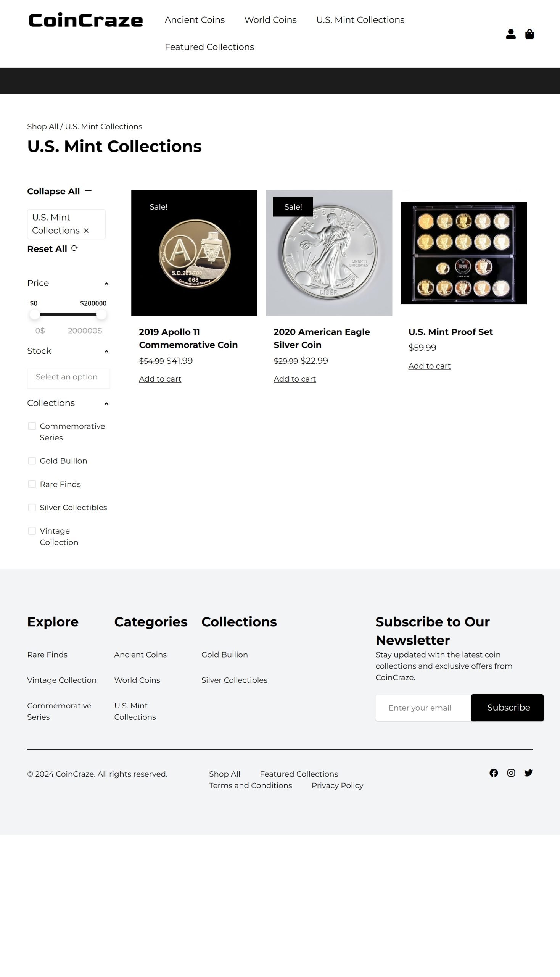The width and height of the screenshot is (560, 977).
Task: Go to Ancient Coins in top navigation
Action: pos(195,20)
